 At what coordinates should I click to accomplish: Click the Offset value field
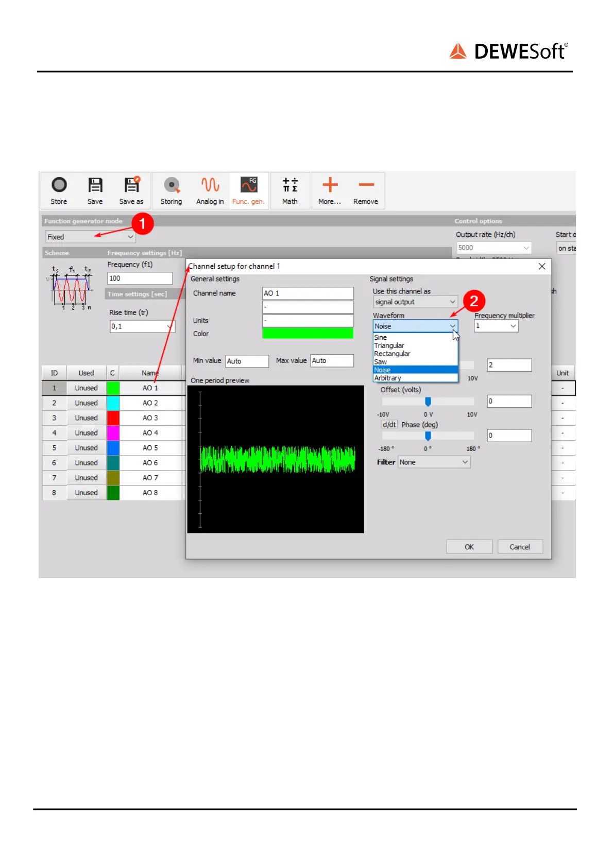click(509, 401)
